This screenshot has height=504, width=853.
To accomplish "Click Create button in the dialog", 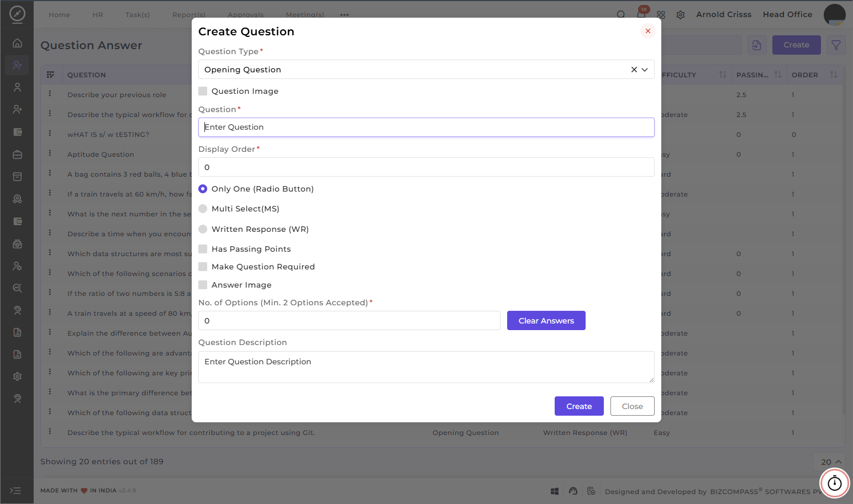I will (x=579, y=406).
